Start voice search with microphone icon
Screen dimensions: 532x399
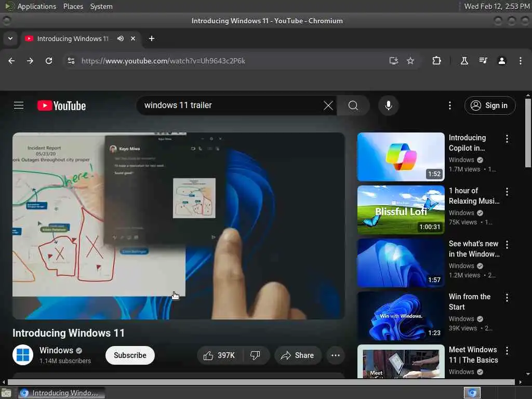click(389, 105)
